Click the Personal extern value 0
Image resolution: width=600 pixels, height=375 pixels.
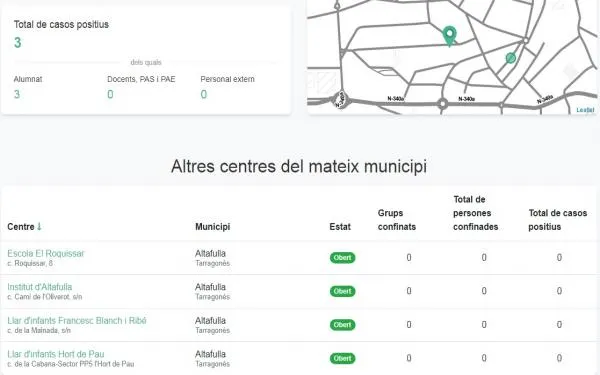pyautogui.click(x=204, y=94)
